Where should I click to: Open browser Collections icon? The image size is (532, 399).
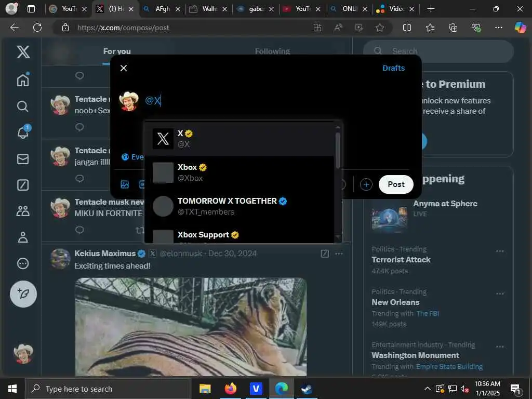coord(453,28)
